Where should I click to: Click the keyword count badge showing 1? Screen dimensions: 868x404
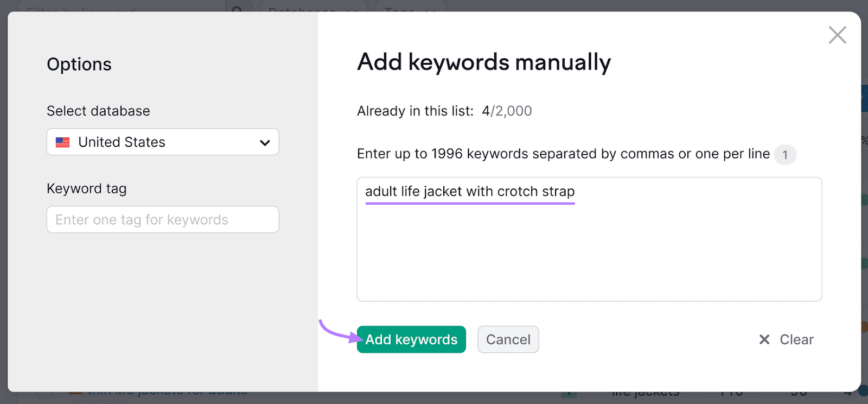[x=785, y=155]
